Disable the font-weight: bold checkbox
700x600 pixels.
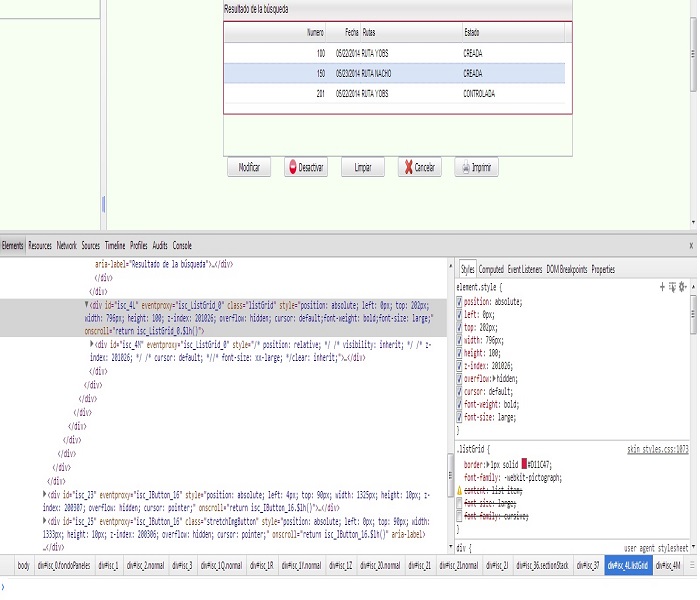click(x=460, y=405)
